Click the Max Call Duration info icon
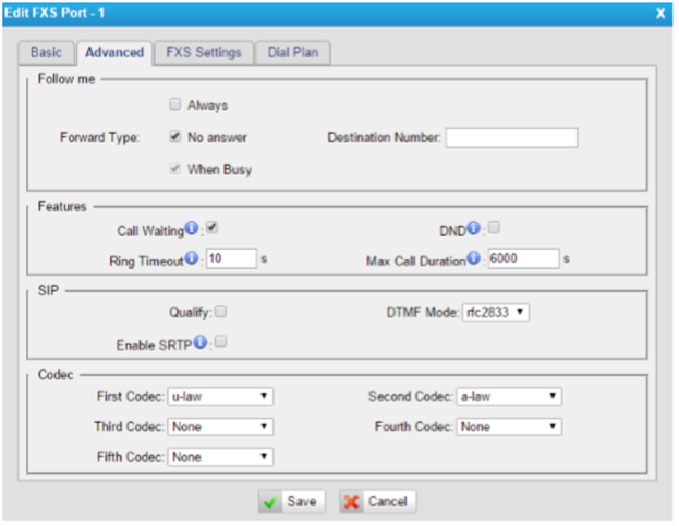Image resolution: width=679 pixels, height=526 pixels. click(474, 260)
